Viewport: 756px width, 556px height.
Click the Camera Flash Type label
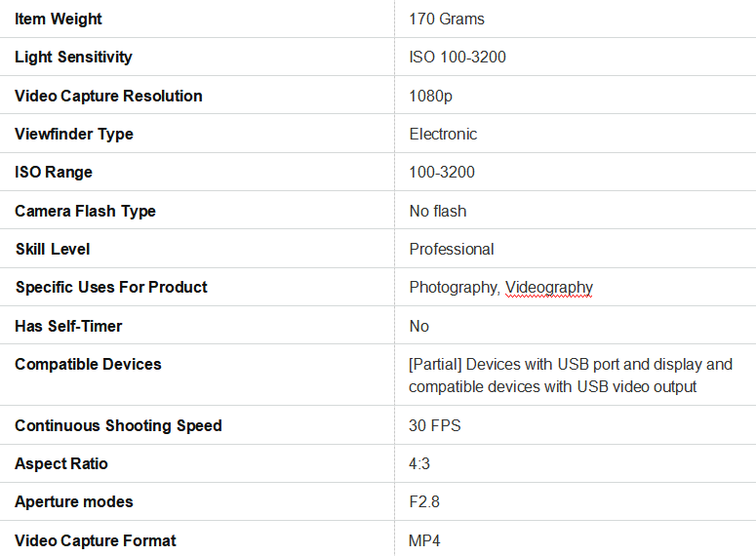(85, 211)
